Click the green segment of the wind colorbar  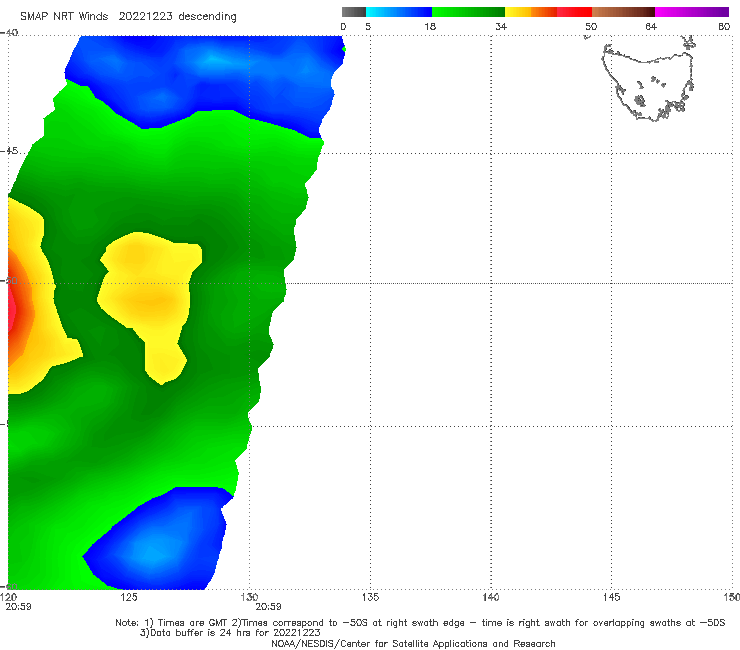468,12
